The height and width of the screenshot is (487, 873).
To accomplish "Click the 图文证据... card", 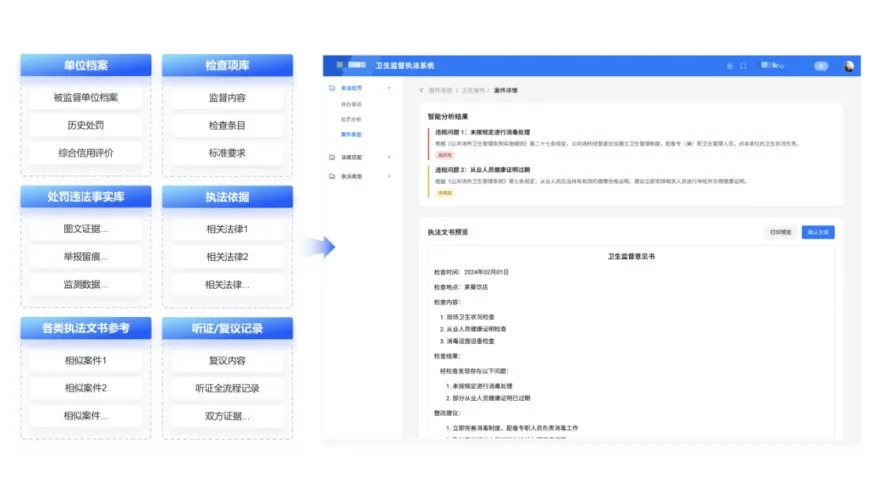I will click(86, 229).
